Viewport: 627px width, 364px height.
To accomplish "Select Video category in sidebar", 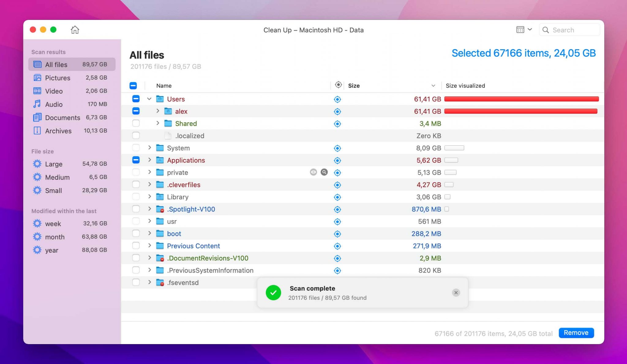I will coord(72,91).
